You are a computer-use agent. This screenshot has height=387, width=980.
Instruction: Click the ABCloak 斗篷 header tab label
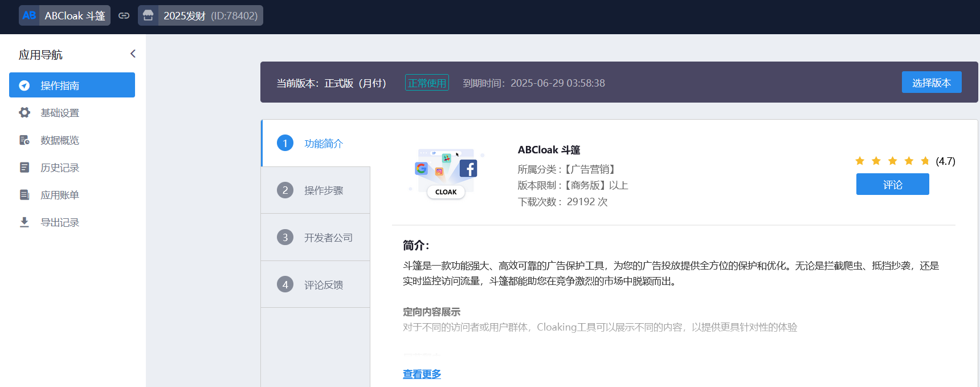point(75,16)
